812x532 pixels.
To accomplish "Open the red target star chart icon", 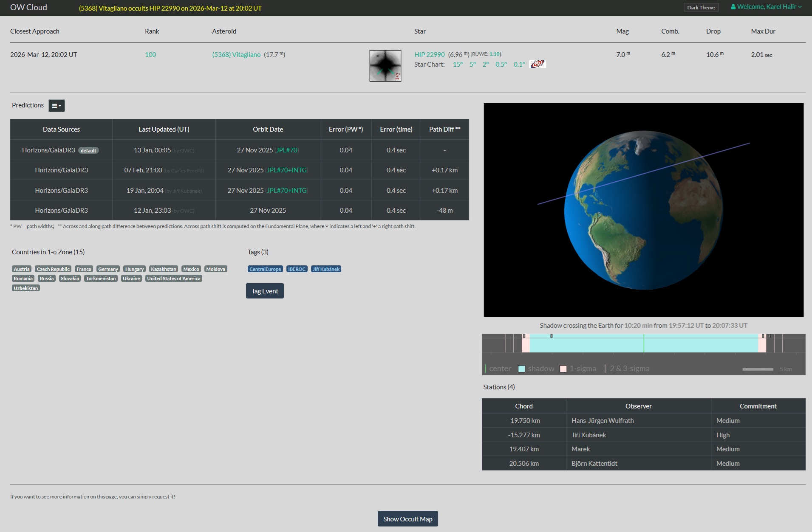I will (537, 64).
